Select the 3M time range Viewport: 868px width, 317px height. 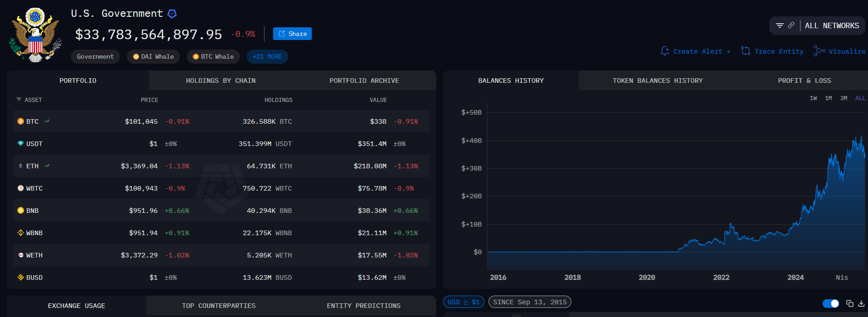coord(843,98)
